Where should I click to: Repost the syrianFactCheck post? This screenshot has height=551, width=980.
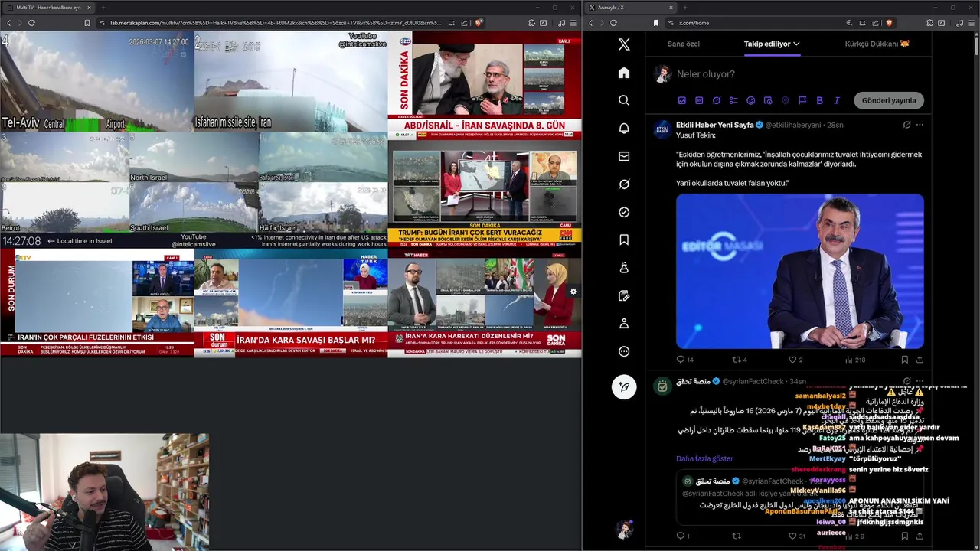tap(737, 536)
